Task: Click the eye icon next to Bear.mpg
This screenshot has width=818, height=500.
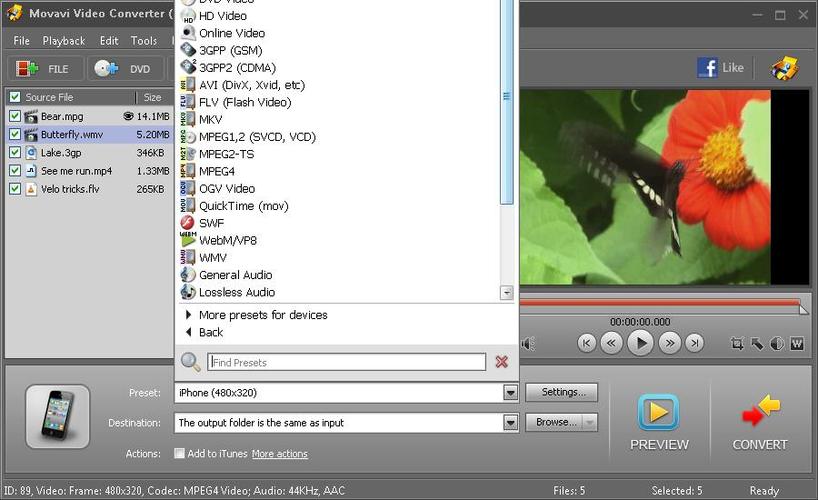Action: point(128,116)
